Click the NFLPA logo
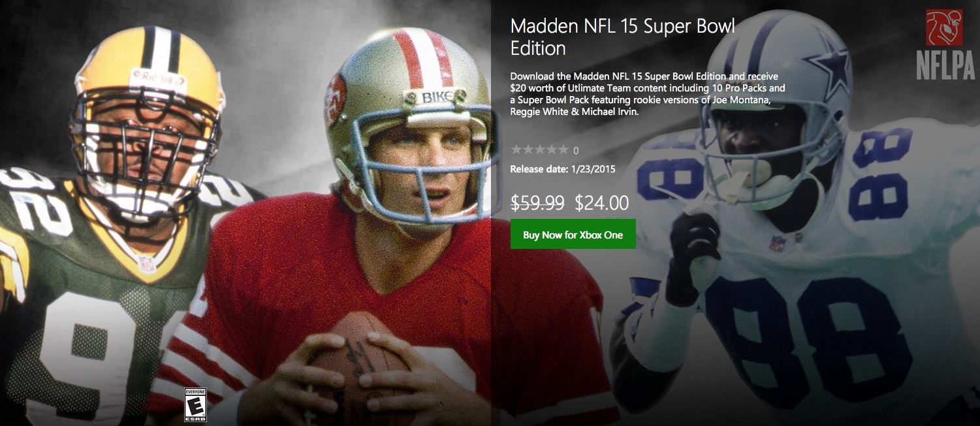This screenshot has width=980, height=426. [944, 44]
